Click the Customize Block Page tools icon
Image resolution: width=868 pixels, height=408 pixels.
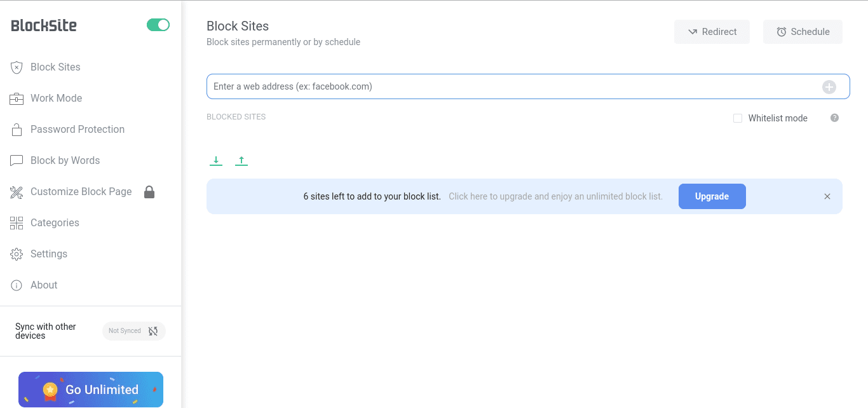[17, 192]
